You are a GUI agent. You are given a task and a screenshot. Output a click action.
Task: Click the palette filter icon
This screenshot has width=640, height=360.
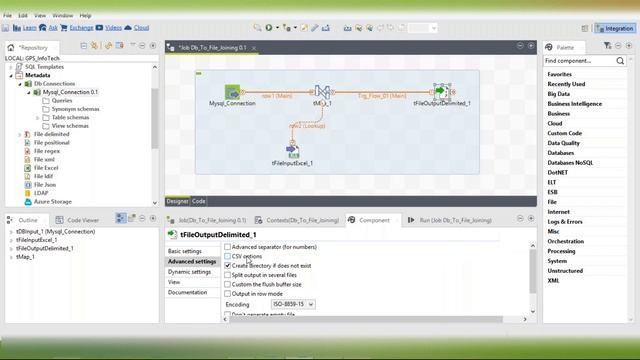click(607, 46)
